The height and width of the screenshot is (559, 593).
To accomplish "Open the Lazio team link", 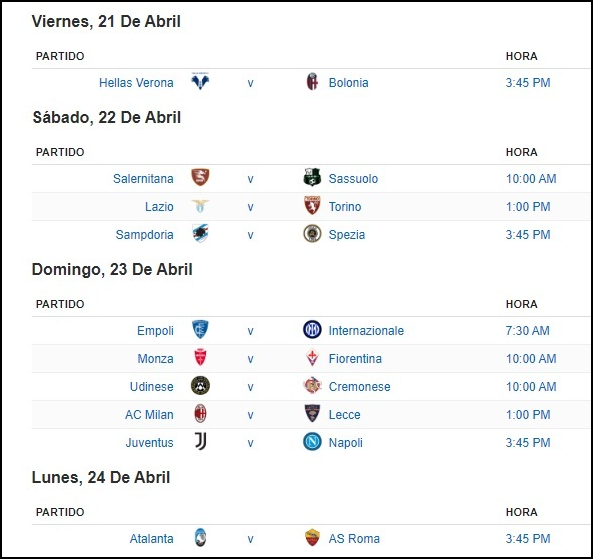I will point(159,207).
